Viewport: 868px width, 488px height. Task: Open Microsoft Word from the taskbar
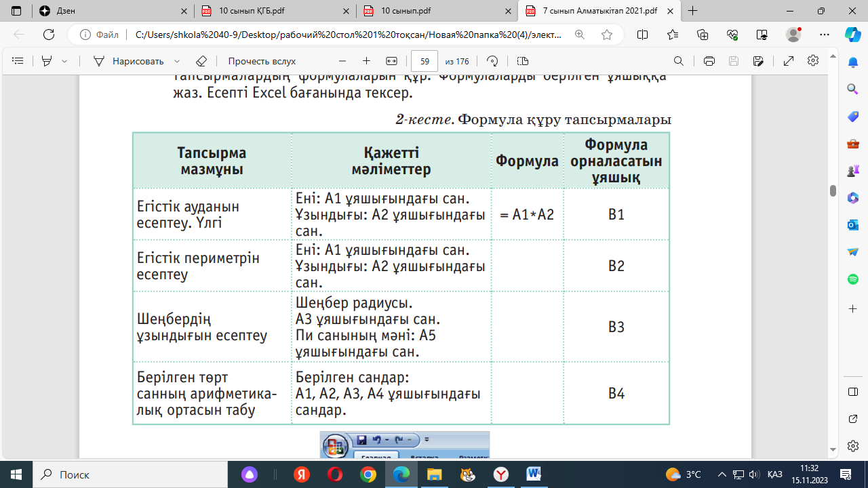(533, 474)
